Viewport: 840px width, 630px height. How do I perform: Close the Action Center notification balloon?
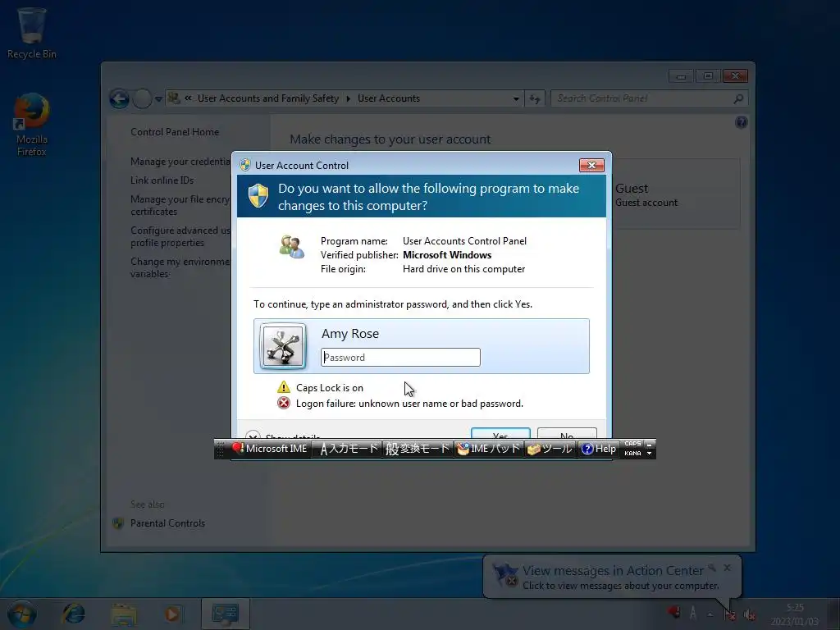click(x=727, y=568)
